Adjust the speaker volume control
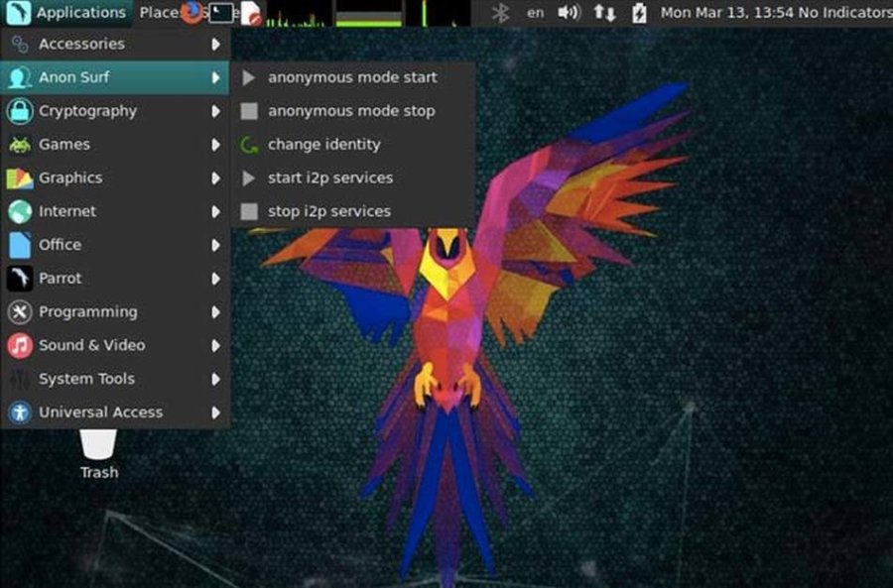Viewport: 893px width, 588px height. coord(567,13)
